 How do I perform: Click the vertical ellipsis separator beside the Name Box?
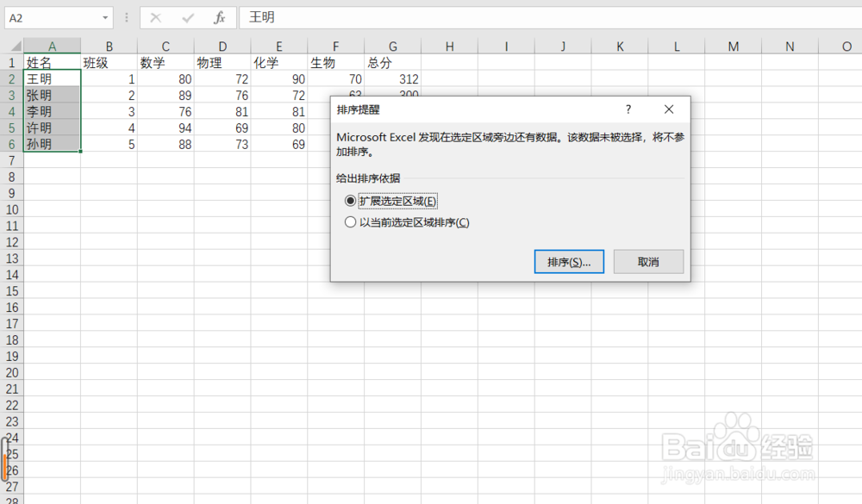(x=126, y=17)
